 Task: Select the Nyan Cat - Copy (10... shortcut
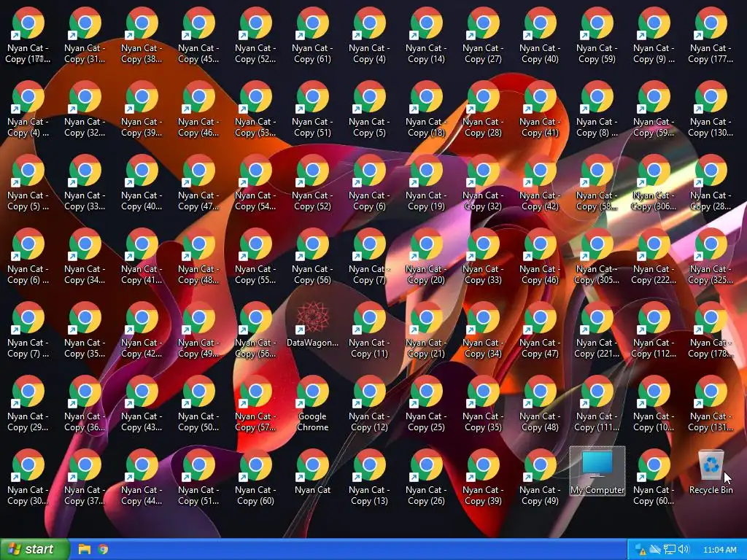coord(654,404)
